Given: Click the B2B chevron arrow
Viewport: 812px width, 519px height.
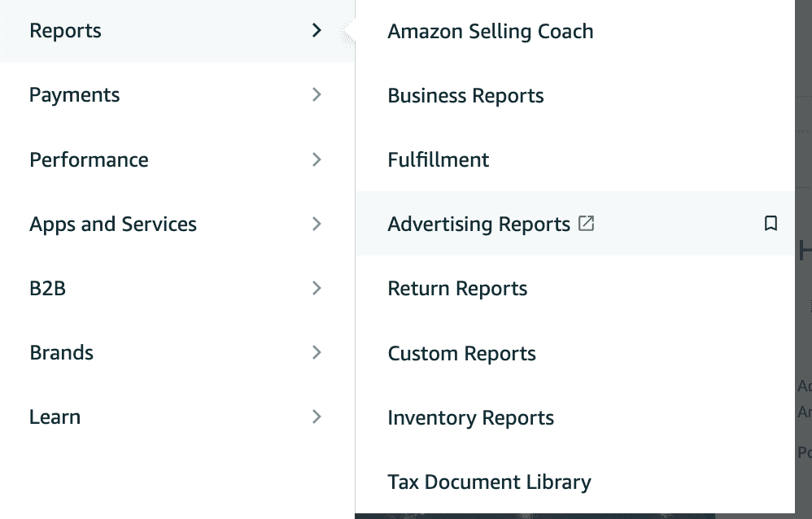Looking at the screenshot, I should coord(317,288).
